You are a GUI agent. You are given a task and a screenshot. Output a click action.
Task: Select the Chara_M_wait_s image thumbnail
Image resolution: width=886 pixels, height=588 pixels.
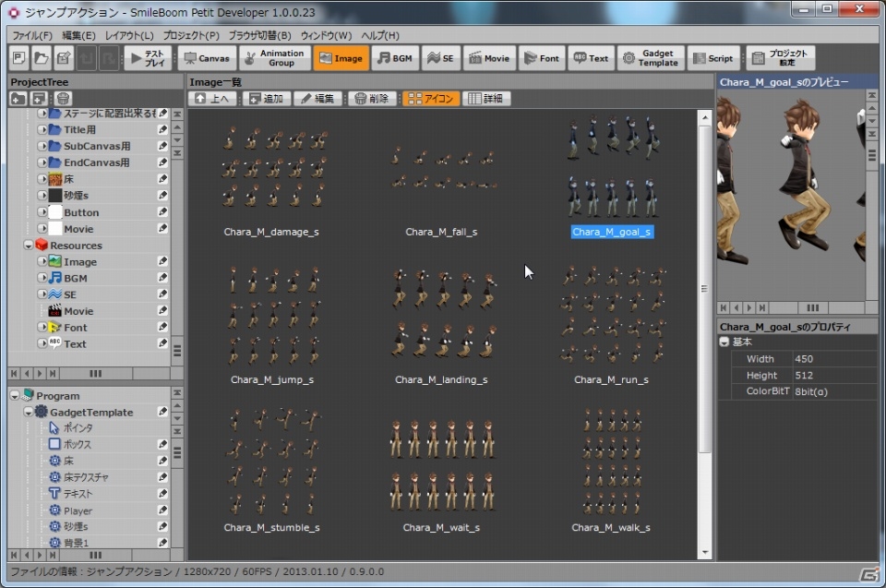[443, 464]
